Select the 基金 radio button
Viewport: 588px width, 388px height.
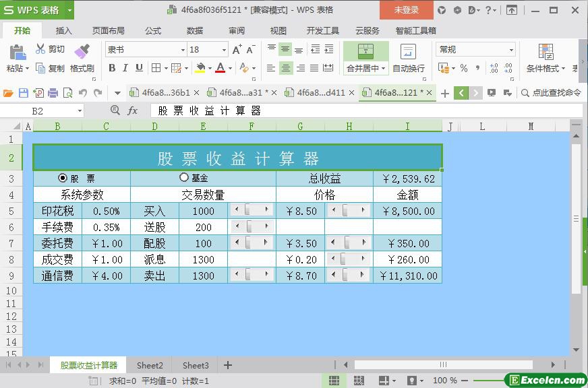[x=184, y=178]
